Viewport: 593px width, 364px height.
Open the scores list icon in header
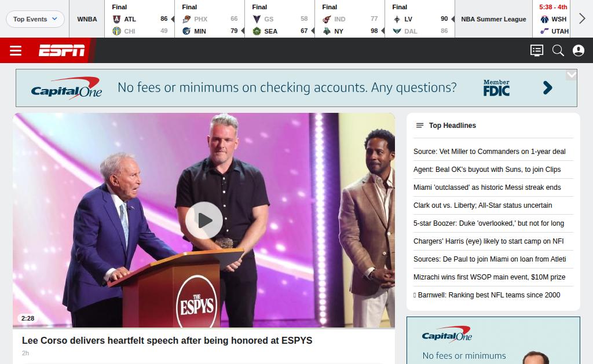[x=537, y=50]
